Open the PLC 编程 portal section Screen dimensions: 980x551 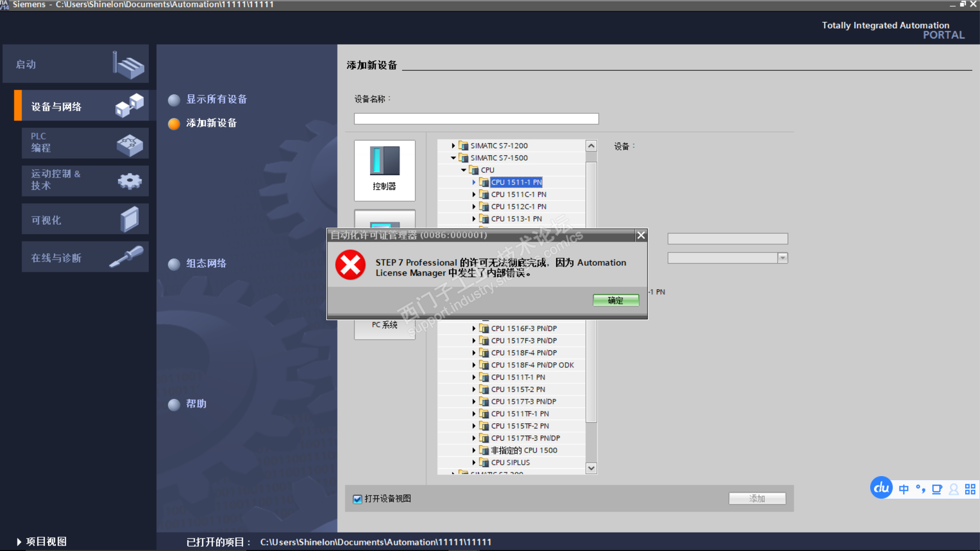click(85, 143)
